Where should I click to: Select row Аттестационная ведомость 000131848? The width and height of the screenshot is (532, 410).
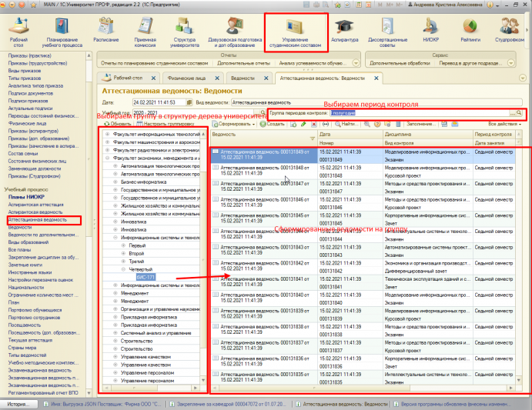(x=363, y=172)
